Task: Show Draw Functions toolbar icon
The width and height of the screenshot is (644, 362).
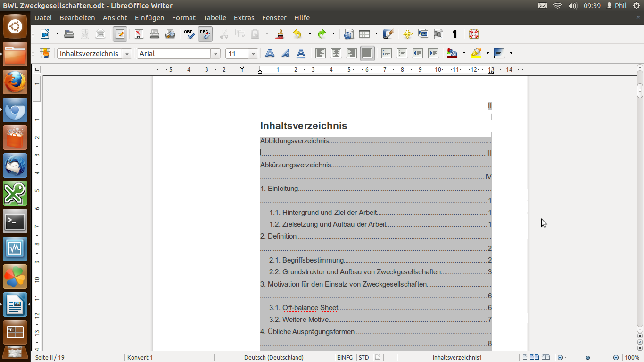Action: (x=388, y=34)
